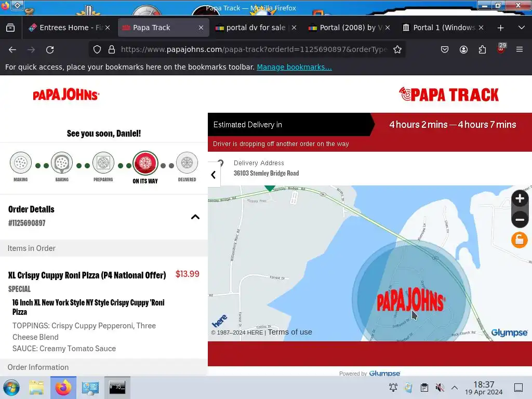
Task: Close the portal dv for sale tab
Action: coord(294,28)
